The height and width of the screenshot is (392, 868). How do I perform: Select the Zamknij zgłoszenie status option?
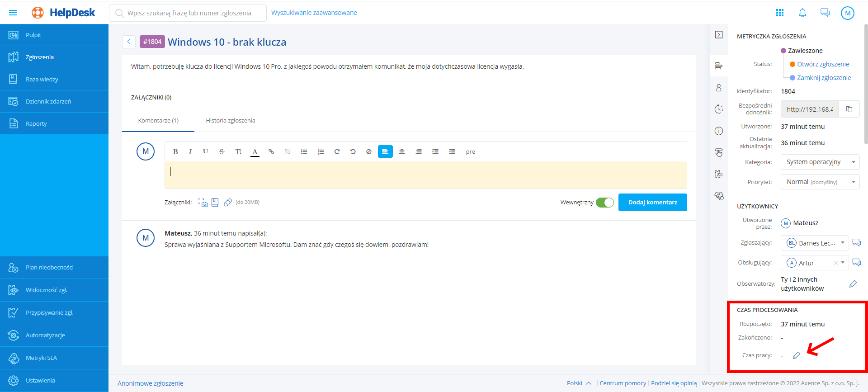click(824, 78)
